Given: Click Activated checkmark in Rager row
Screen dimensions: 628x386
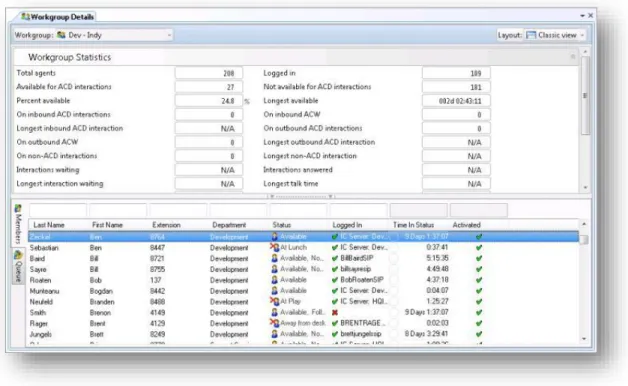Looking at the screenshot, I should (479, 323).
